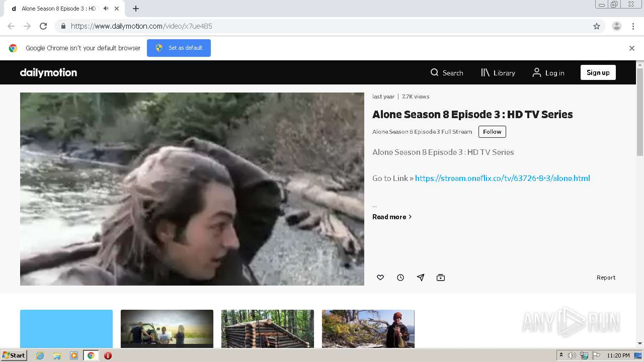This screenshot has width=644, height=362.
Task: Open the Library section
Action: [x=498, y=72]
